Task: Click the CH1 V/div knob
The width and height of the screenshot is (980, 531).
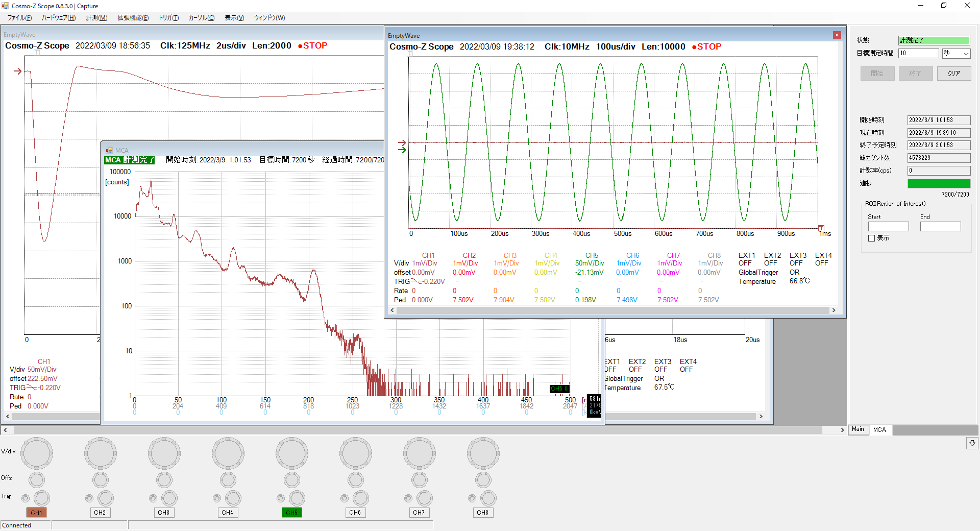Action: (36, 453)
